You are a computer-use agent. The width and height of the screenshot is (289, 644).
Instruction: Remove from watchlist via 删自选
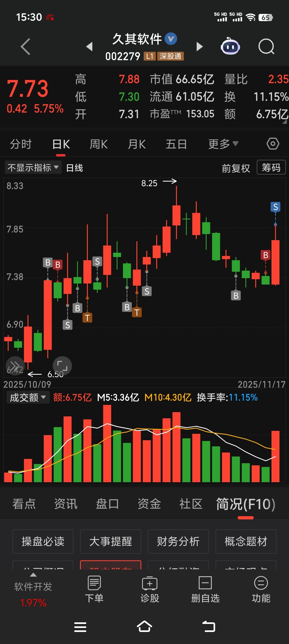[205, 589]
